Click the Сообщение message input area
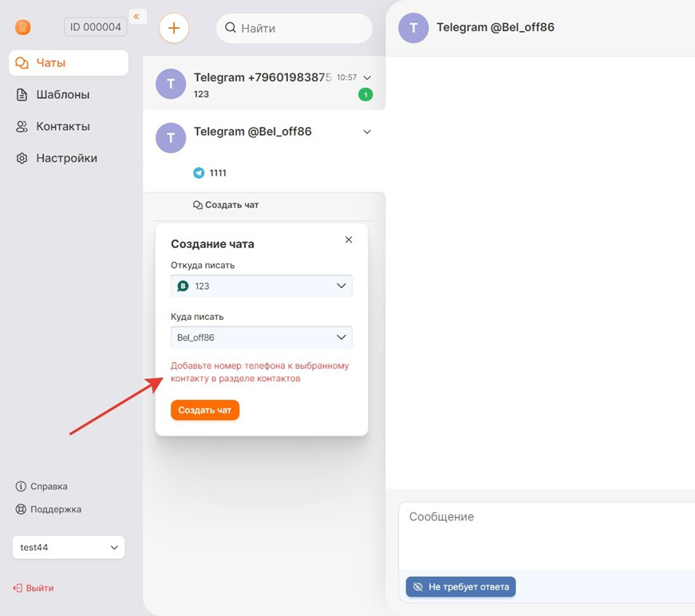The width and height of the screenshot is (695, 616). [547, 535]
